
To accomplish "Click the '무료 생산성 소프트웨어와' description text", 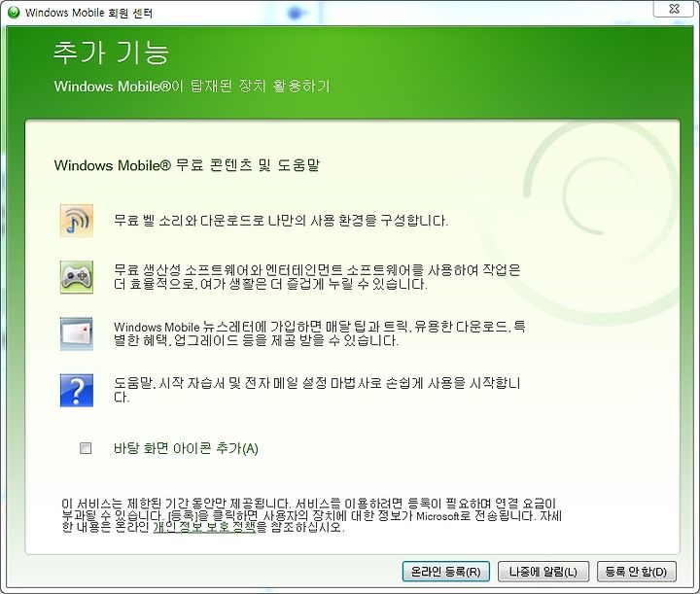I will tap(317, 277).
